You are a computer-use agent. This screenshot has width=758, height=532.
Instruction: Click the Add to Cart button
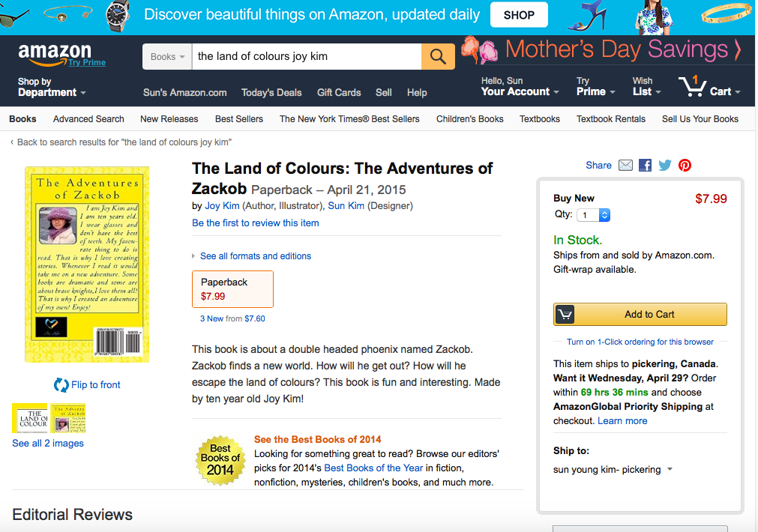pyautogui.click(x=640, y=315)
